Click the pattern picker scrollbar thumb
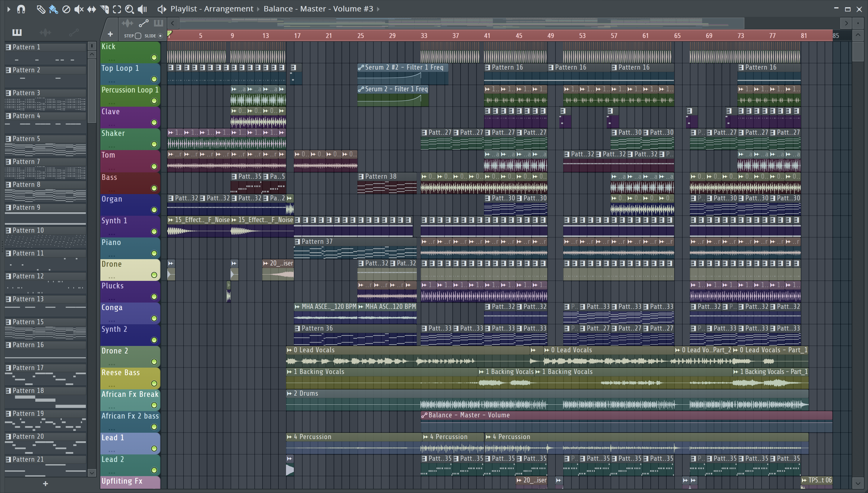868x493 pixels. 92,91
